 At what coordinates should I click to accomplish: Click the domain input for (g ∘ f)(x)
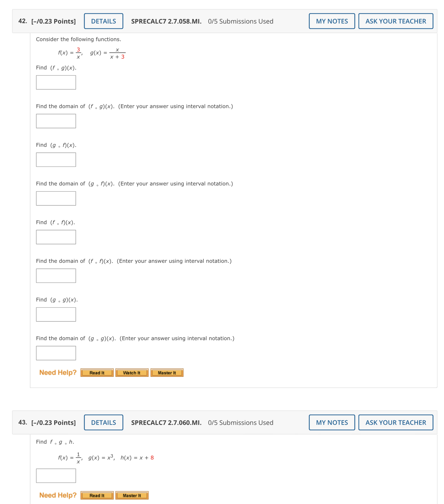click(56, 198)
